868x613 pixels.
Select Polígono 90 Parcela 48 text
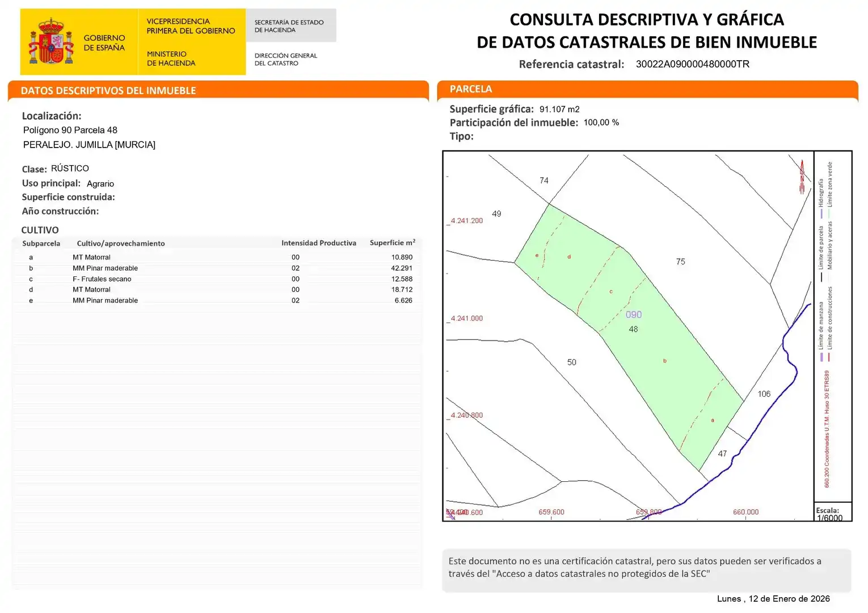(x=70, y=130)
